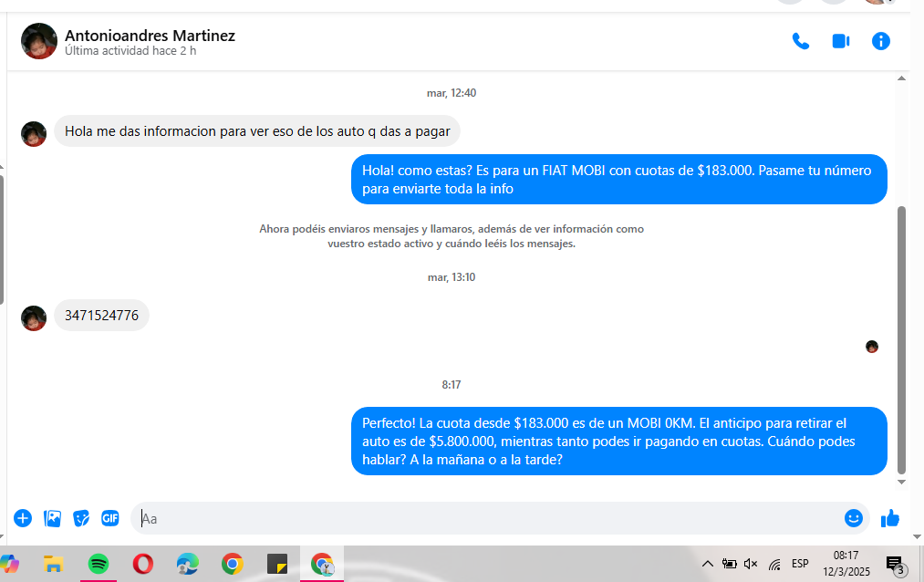The width and height of the screenshot is (924, 582).
Task: Open Google Chrome from taskbar
Action: pyautogui.click(x=233, y=565)
